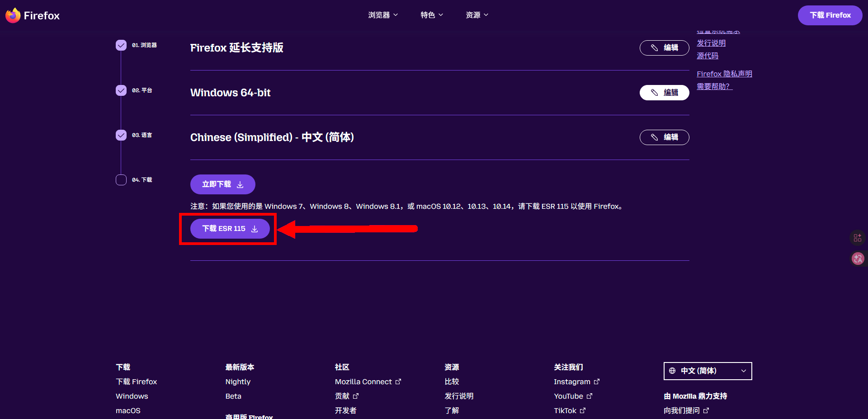Toggle the 01. 浏览器 step checkmark
The height and width of the screenshot is (419, 868).
(x=121, y=45)
